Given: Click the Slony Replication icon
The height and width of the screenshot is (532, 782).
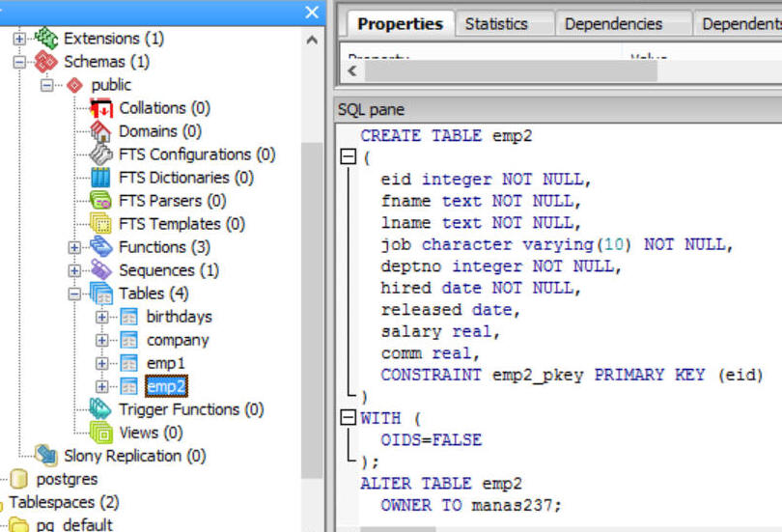Looking at the screenshot, I should point(46,456).
